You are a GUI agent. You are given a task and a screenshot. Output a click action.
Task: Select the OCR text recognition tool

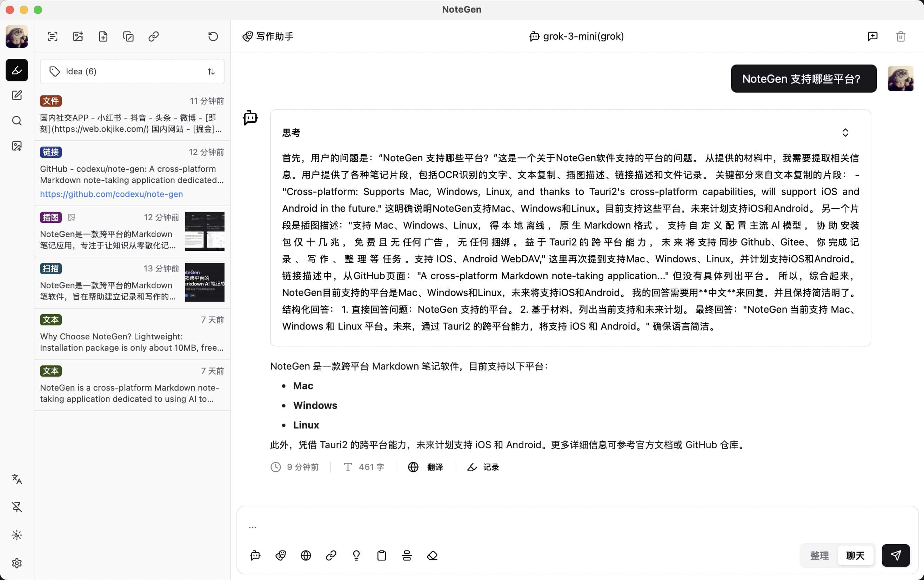53,36
